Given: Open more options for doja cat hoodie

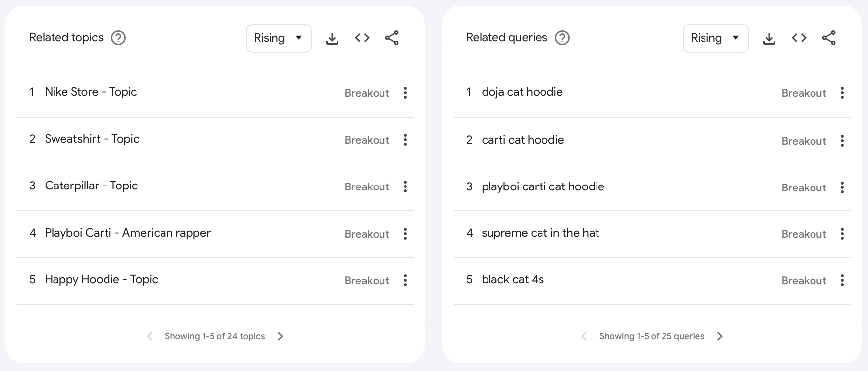Looking at the screenshot, I should point(842,93).
